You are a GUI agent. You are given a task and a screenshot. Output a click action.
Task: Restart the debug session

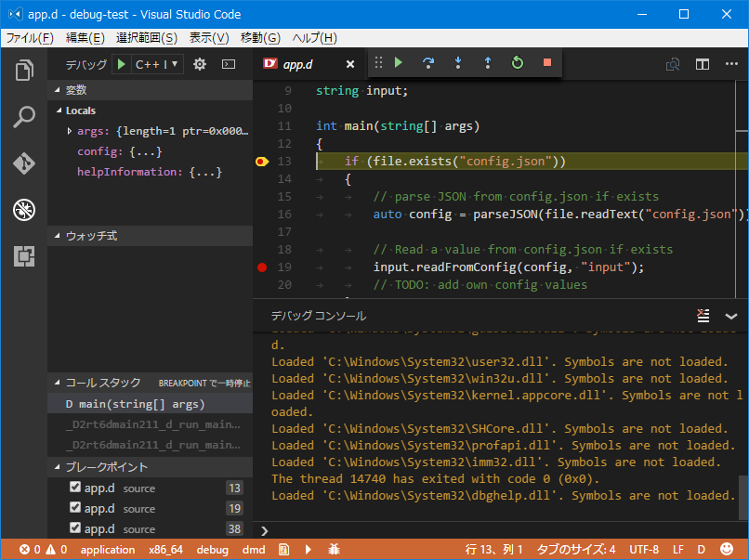[518, 62]
